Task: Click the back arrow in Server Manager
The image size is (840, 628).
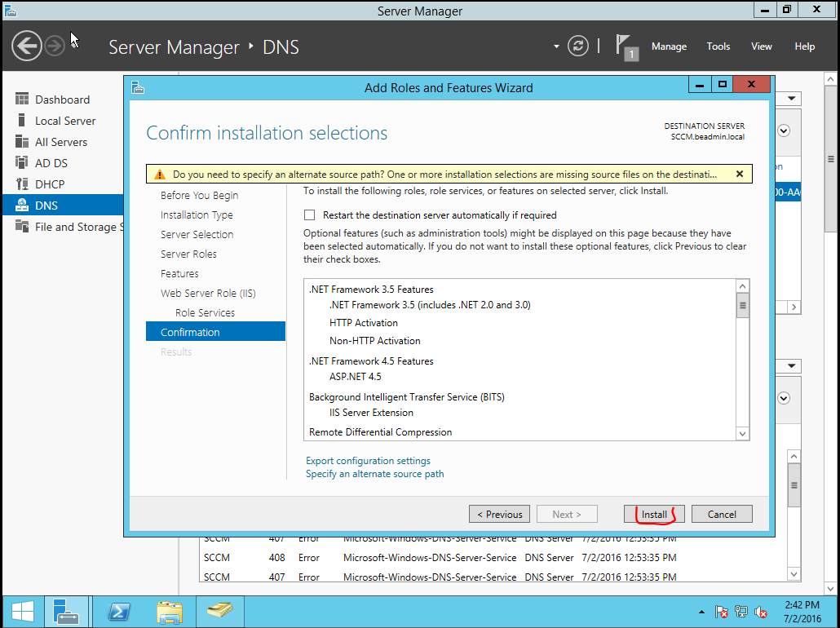Action: tap(26, 46)
